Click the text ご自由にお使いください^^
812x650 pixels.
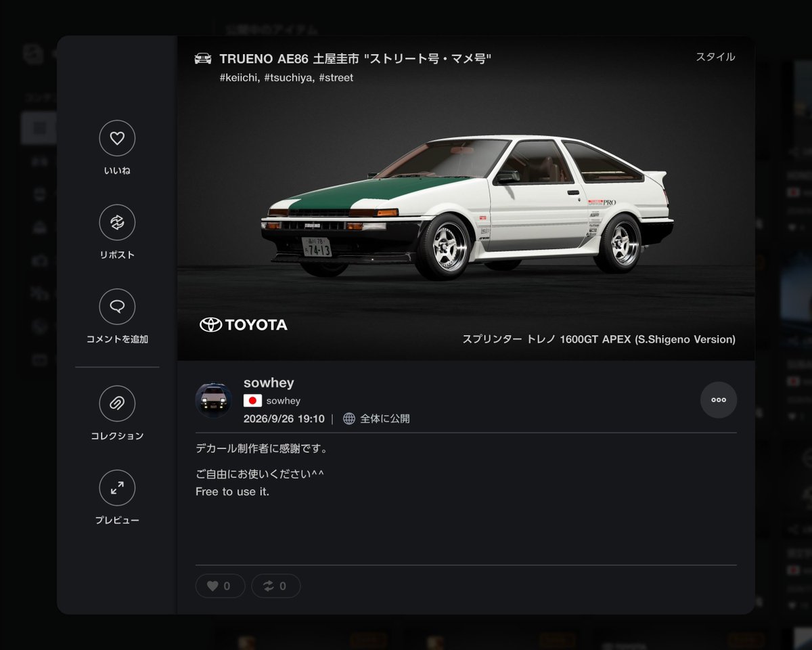260,473
